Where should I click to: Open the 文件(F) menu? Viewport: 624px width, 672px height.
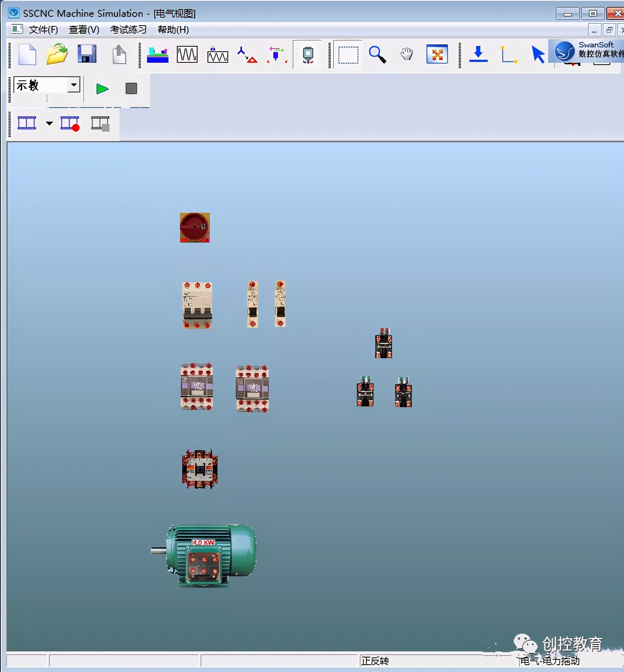43,29
